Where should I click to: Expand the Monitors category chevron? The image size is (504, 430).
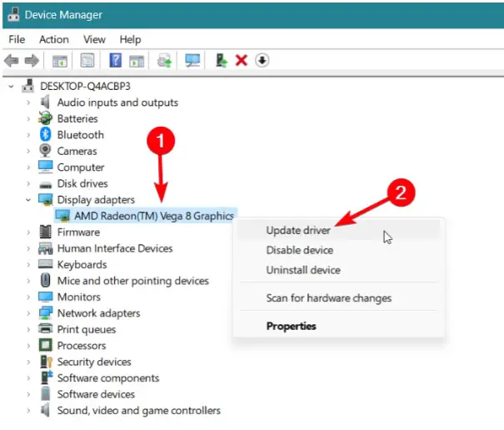click(x=28, y=297)
